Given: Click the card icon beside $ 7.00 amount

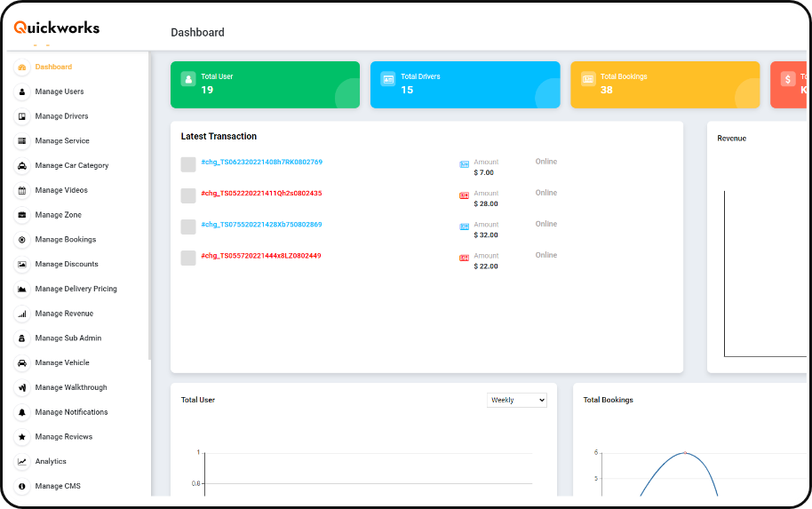Looking at the screenshot, I should (x=464, y=164).
